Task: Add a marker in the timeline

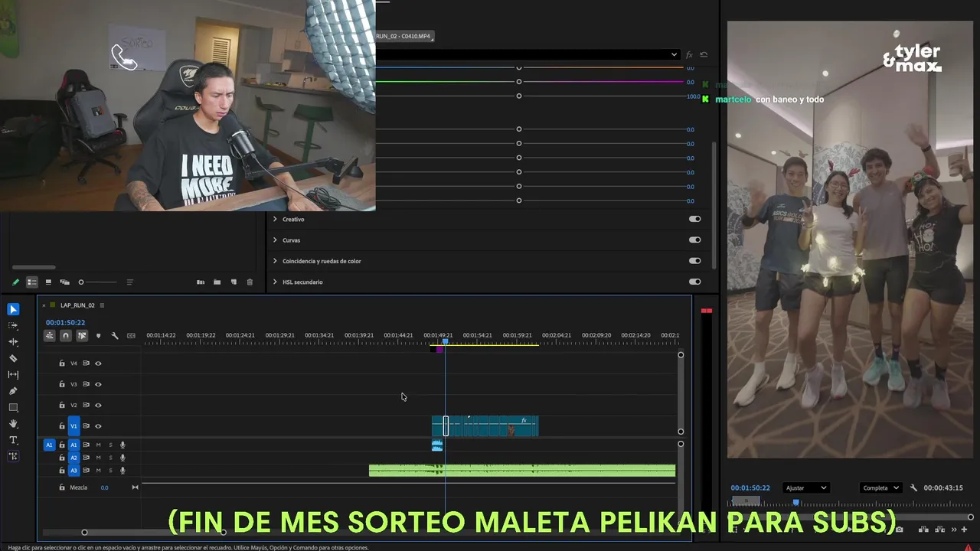Action: point(98,336)
